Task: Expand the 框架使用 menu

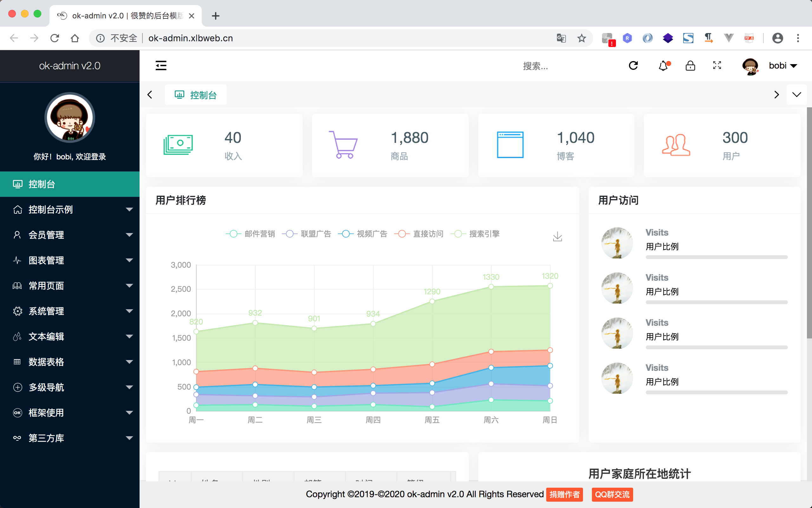Action: 70,412
